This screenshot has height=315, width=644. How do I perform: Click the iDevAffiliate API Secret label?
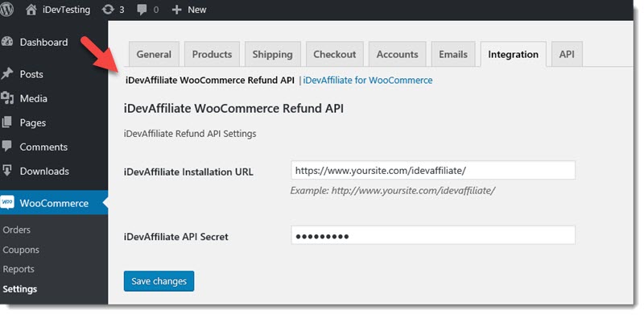tap(175, 237)
